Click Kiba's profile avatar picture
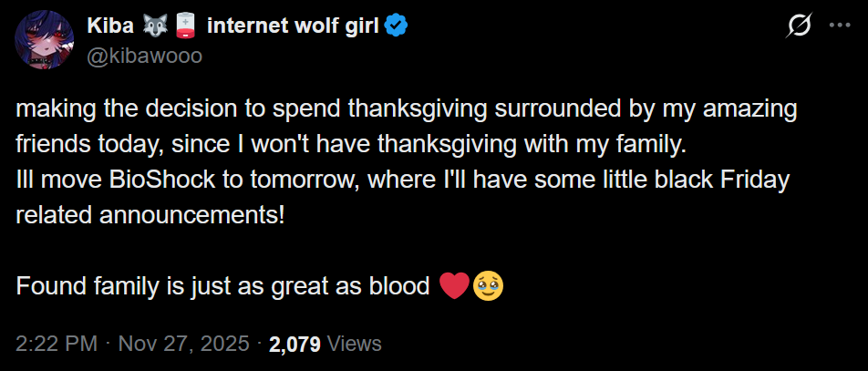The image size is (868, 371). 43,41
